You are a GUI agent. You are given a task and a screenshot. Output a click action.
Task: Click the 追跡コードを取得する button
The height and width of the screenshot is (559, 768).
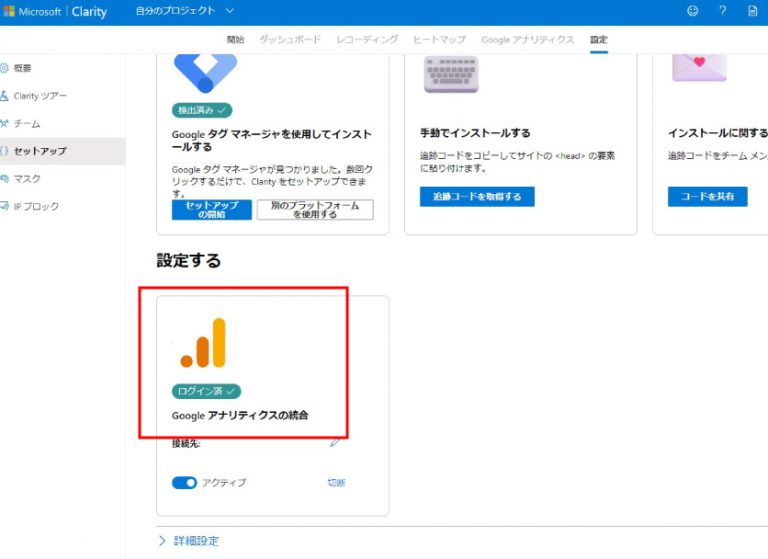tap(477, 196)
